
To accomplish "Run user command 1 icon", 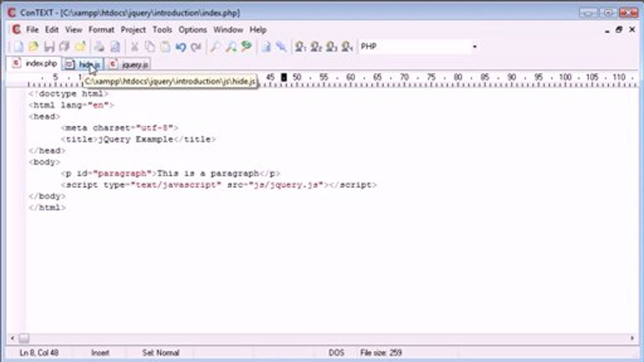I will 301,47.
